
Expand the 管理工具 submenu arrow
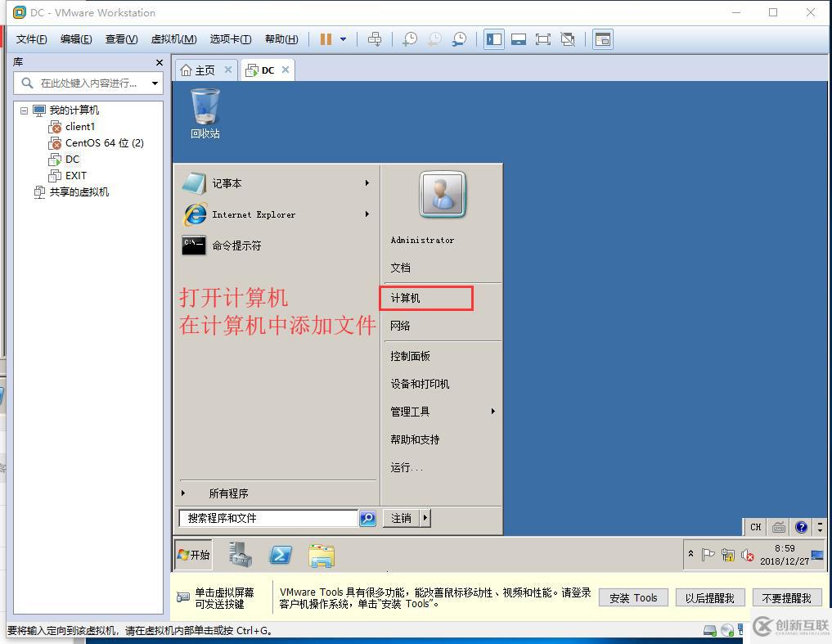point(493,412)
